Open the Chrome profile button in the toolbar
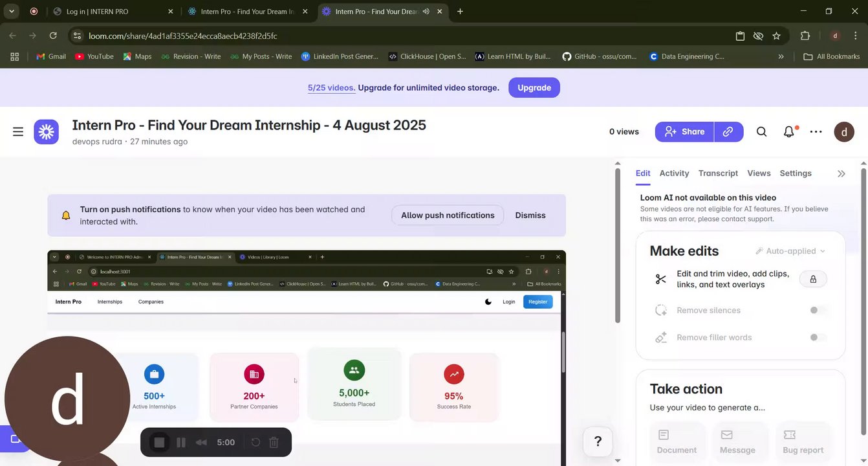This screenshot has height=466, width=868. tap(836, 36)
